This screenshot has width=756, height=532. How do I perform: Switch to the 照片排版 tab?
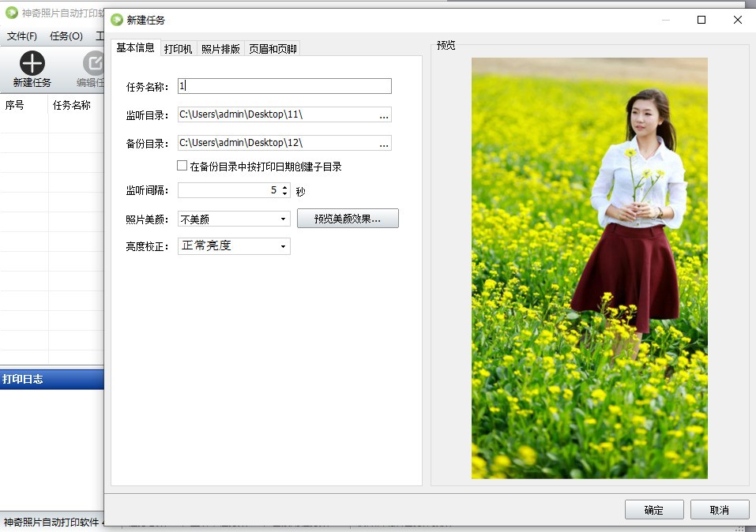pos(220,49)
